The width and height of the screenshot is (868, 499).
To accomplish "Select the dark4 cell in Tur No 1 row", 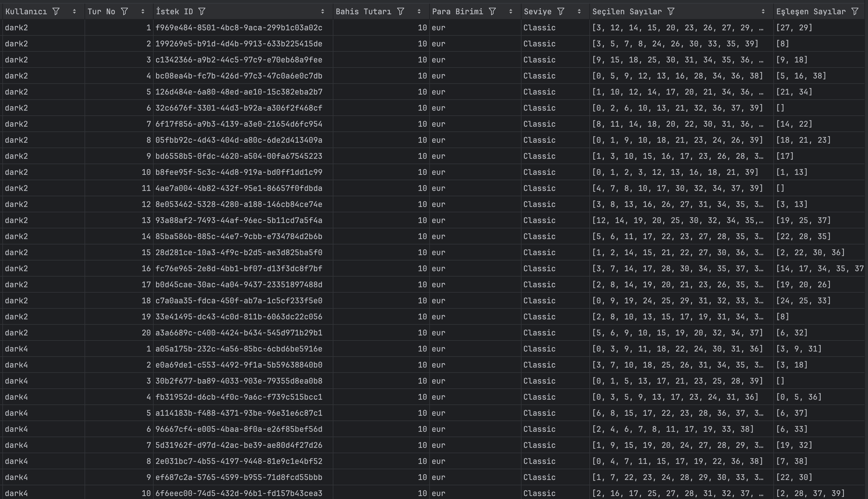I will click(x=16, y=349).
